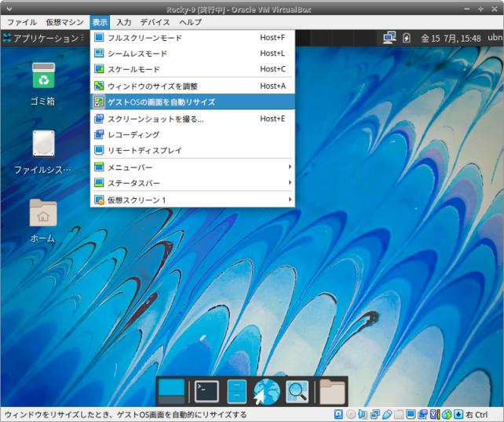Click the recording status bar icon
Screen dimensions: 504x422
[x=422, y=414]
